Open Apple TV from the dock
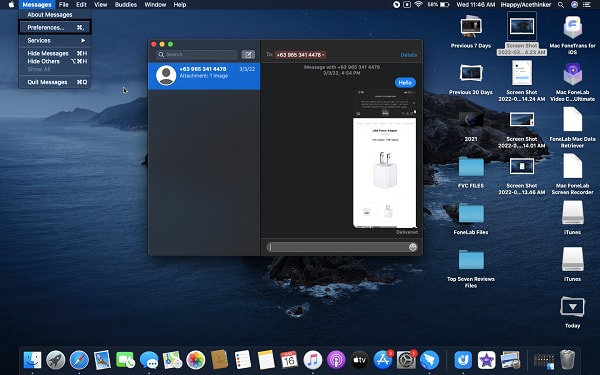Screen dimensions: 600x375 359,360
